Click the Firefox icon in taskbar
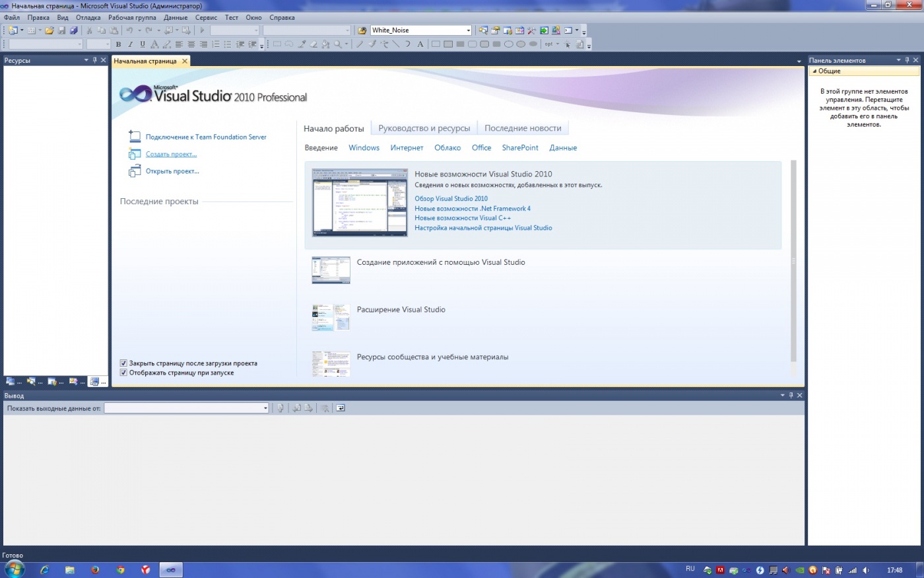This screenshot has height=578, width=924. pos(95,569)
